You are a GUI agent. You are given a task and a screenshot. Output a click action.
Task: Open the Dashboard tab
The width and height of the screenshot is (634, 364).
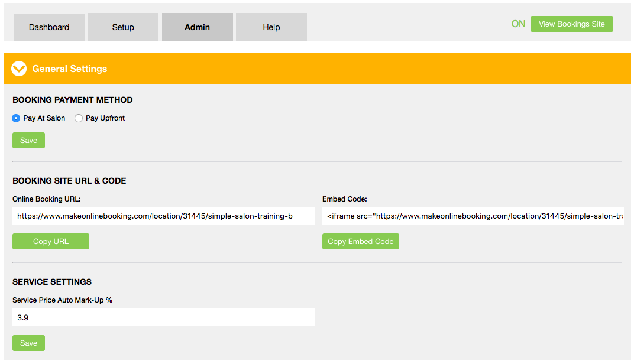[49, 27]
